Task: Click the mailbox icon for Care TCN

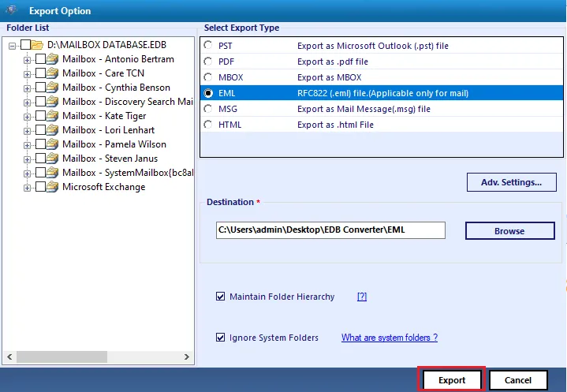Action: (x=52, y=73)
